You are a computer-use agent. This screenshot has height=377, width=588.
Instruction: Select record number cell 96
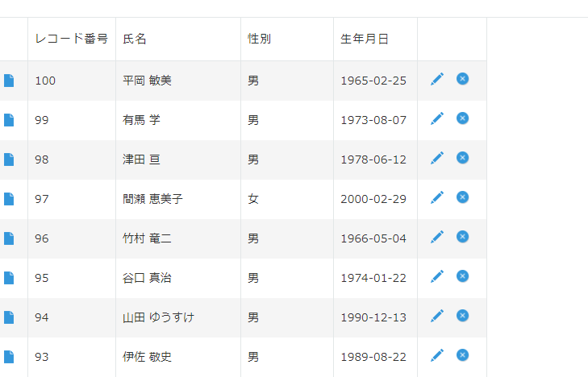[x=72, y=239]
